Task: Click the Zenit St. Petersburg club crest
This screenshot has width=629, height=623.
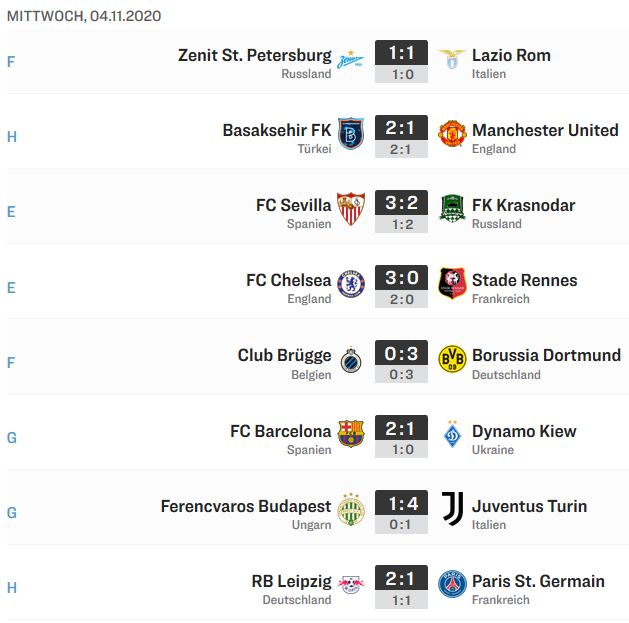Action: click(x=351, y=59)
